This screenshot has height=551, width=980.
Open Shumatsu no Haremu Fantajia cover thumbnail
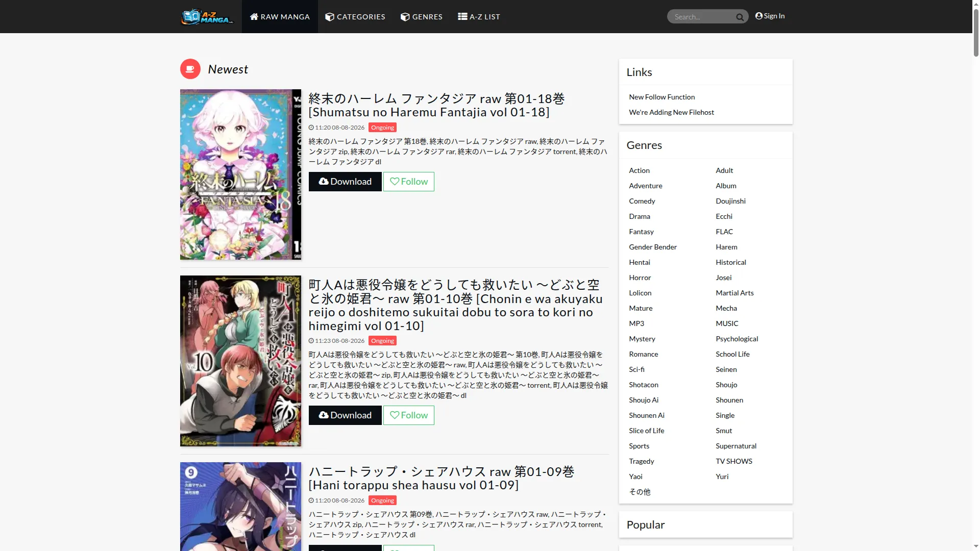tap(240, 174)
